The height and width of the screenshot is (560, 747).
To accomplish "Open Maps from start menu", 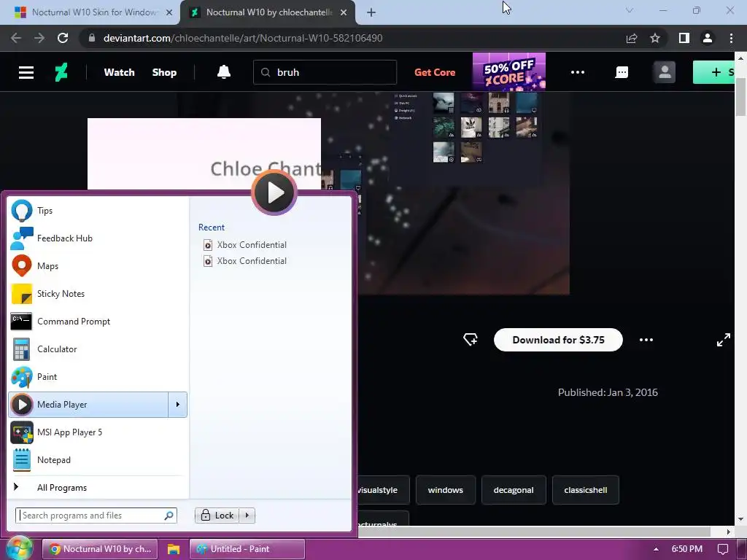I will [x=98, y=265].
